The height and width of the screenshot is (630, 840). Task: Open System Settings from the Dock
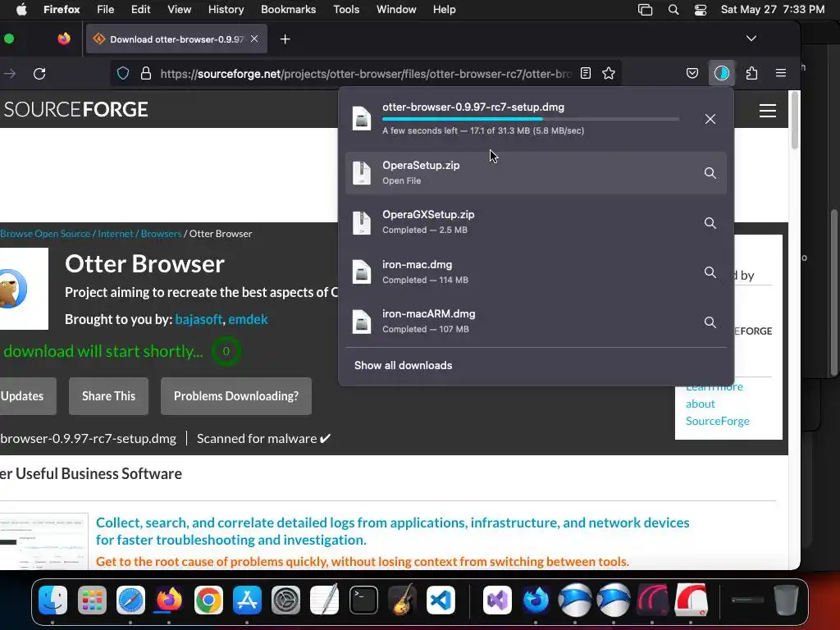tap(285, 600)
